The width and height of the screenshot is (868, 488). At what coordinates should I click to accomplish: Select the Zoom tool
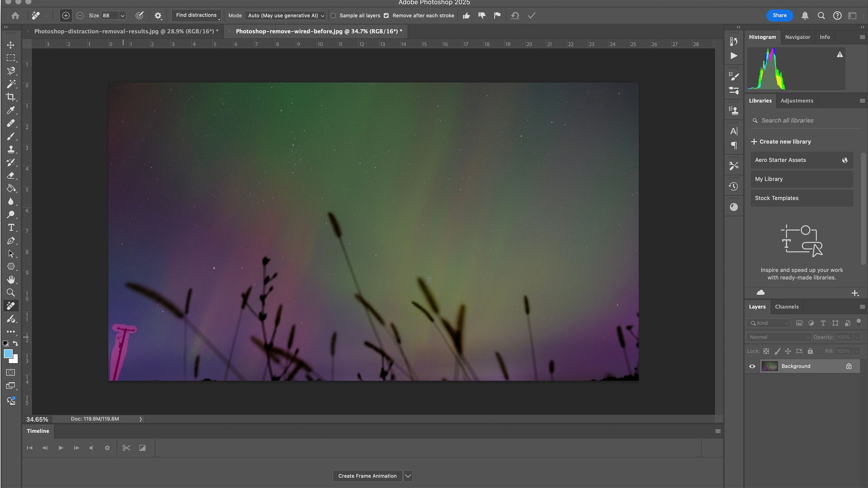pos(11,292)
